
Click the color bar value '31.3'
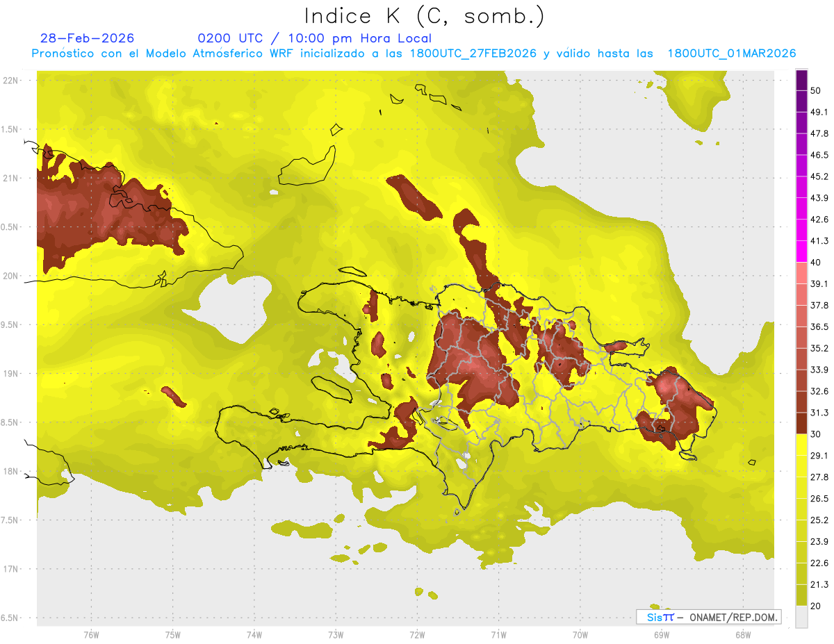pyautogui.click(x=819, y=413)
